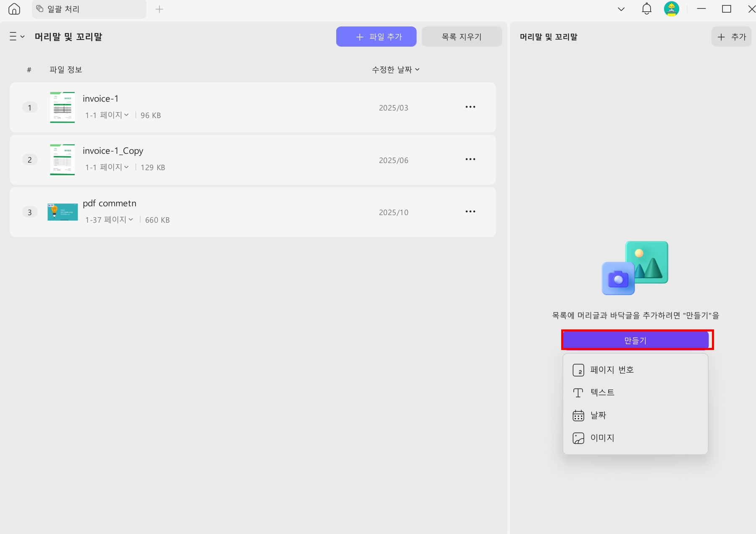This screenshot has height=534, width=756.
Task: Click row number 2 badge
Action: click(30, 160)
